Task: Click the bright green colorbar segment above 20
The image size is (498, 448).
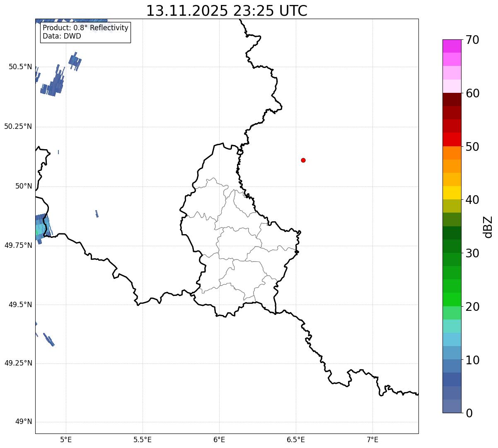Action: (x=452, y=300)
